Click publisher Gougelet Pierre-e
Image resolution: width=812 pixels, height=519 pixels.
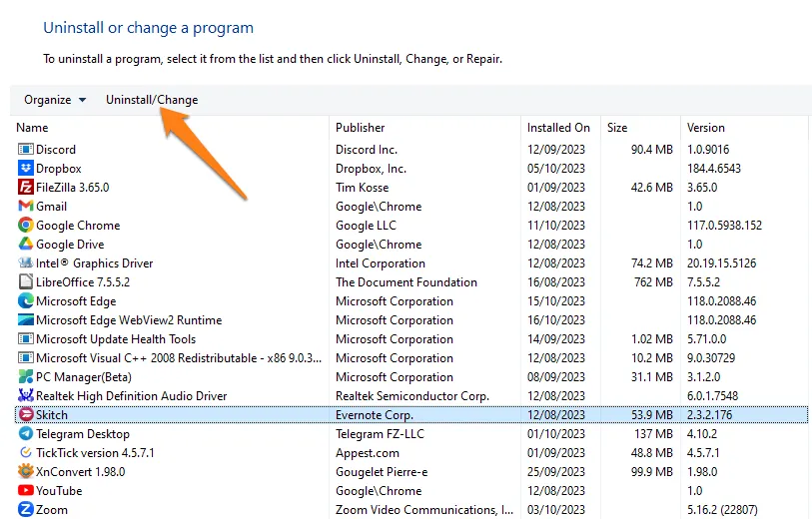[x=382, y=472]
